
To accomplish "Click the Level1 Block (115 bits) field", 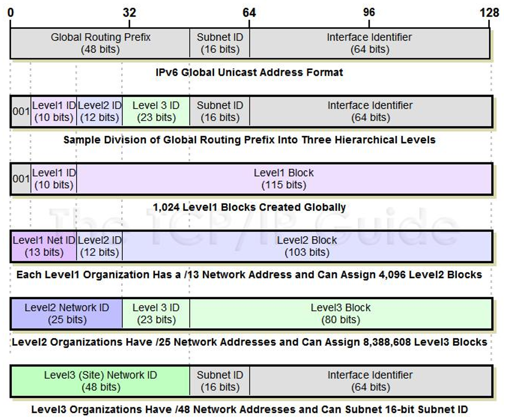I will (x=284, y=179).
